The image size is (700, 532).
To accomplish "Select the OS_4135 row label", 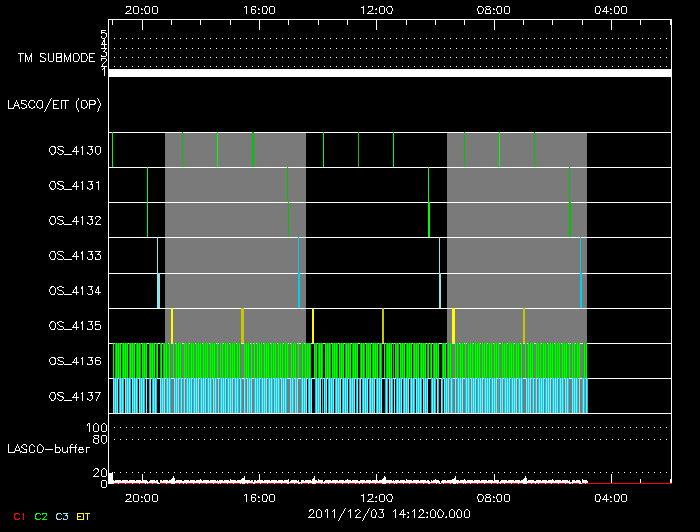I will coord(75,326).
